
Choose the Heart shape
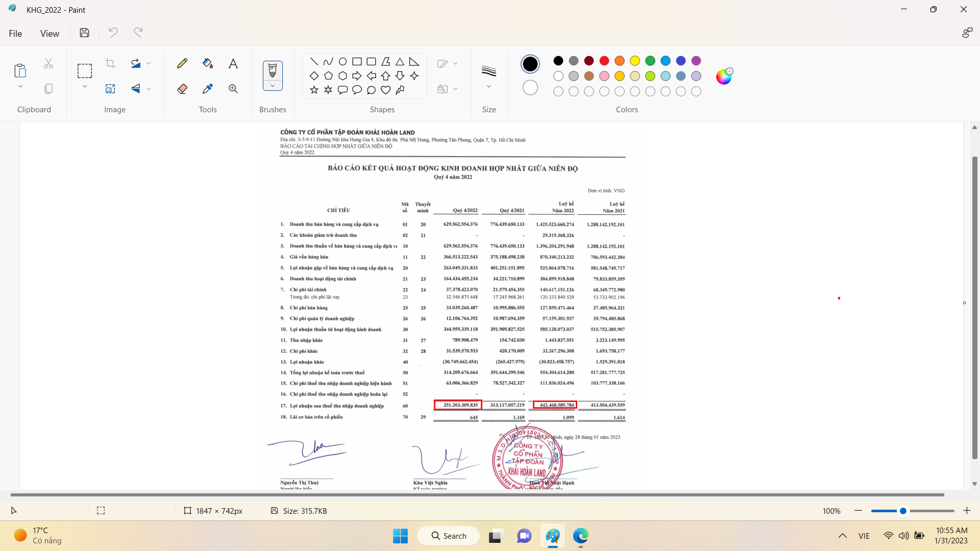coord(386,90)
